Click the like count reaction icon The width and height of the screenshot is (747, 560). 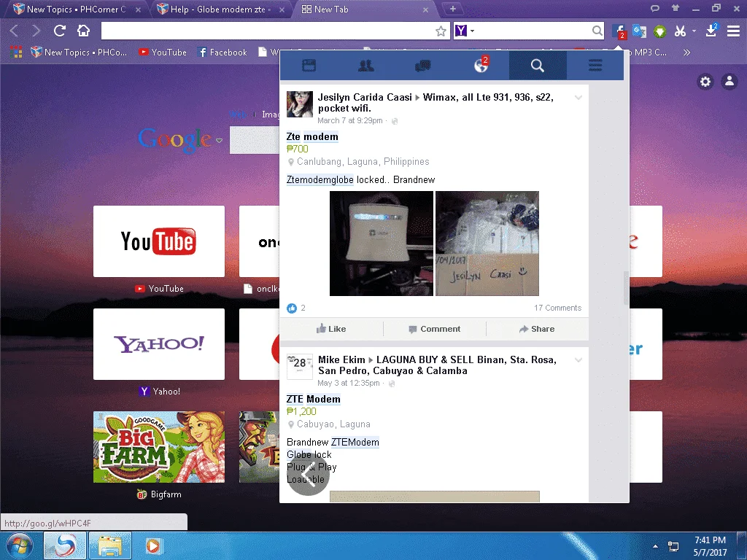pyautogui.click(x=292, y=308)
